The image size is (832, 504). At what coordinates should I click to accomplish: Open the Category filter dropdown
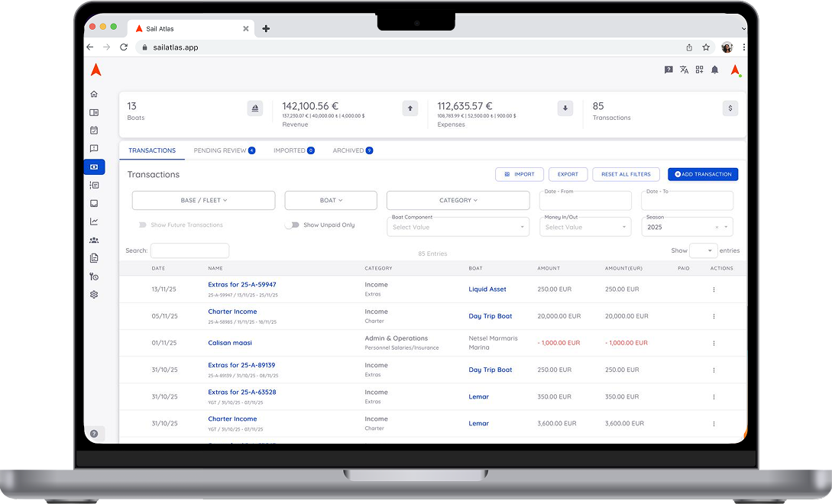point(458,200)
